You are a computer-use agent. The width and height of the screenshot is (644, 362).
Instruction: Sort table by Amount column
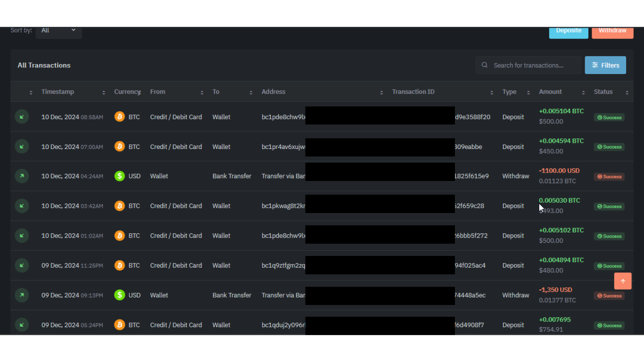pos(550,92)
